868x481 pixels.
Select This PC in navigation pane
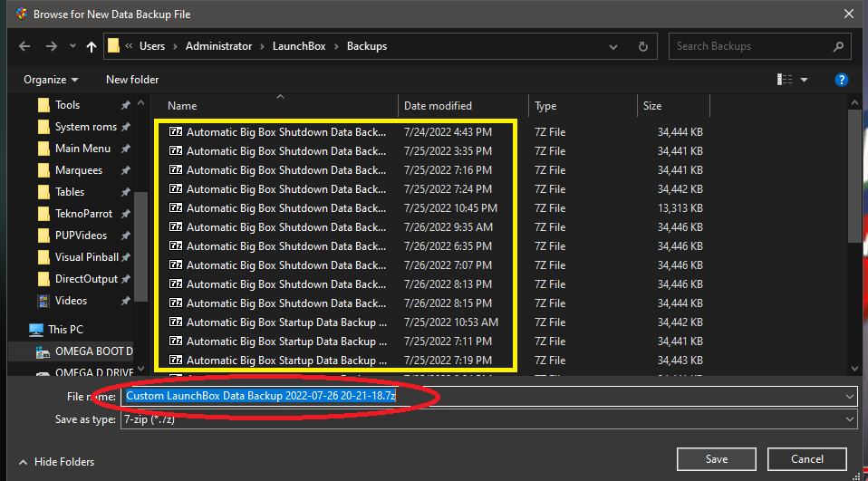pyautogui.click(x=65, y=330)
